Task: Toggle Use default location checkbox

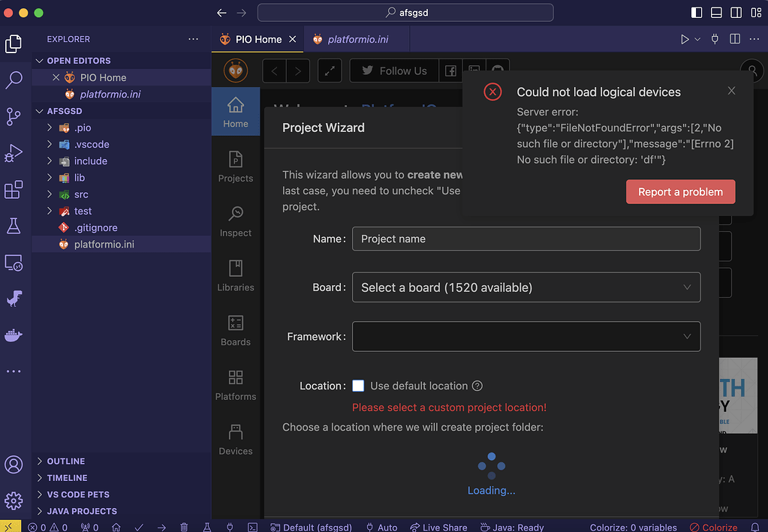Action: coord(358,386)
